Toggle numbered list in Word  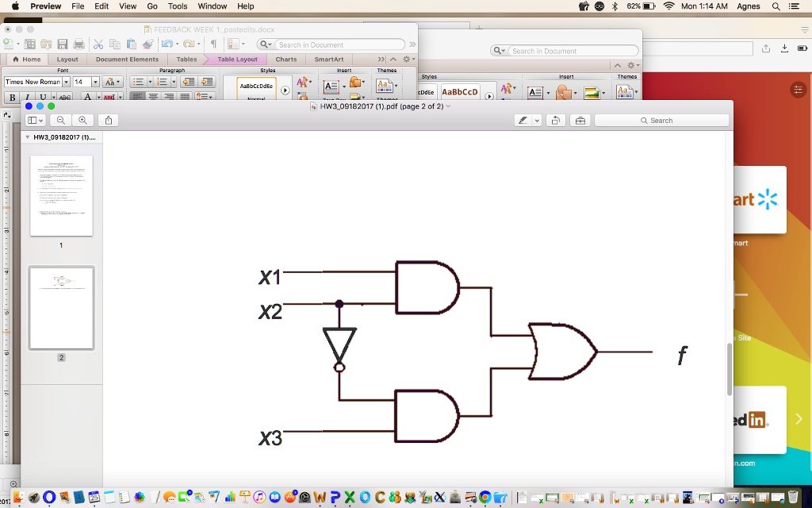[x=163, y=82]
